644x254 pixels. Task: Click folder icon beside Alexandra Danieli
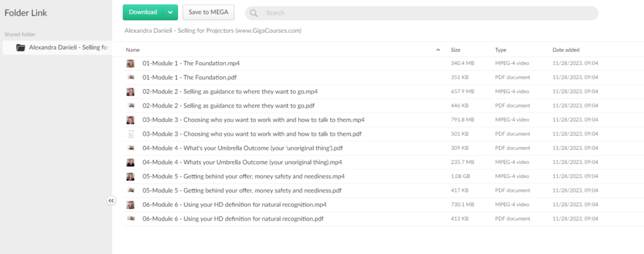[x=21, y=47]
